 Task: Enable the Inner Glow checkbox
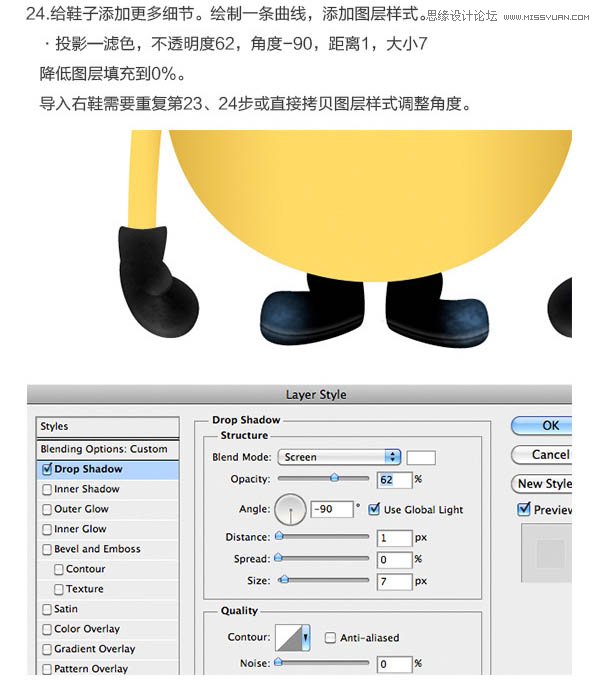tap(47, 529)
